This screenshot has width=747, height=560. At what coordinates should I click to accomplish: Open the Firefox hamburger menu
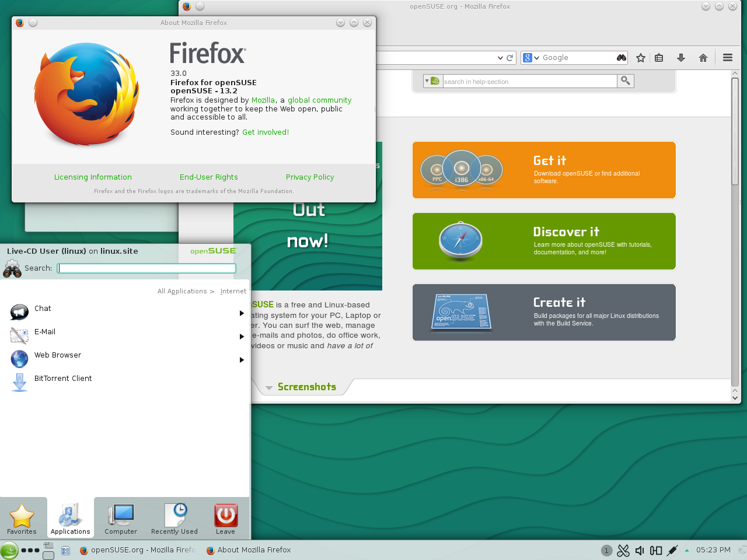[728, 58]
